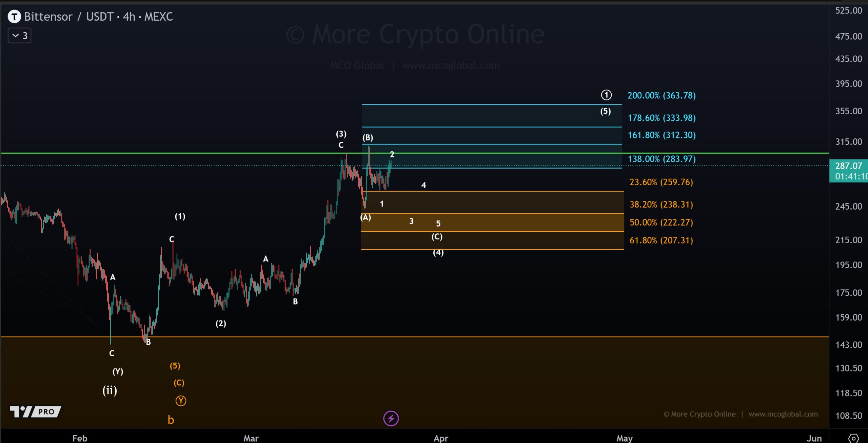Click the 61.80% (207.31) retracement label

point(661,240)
